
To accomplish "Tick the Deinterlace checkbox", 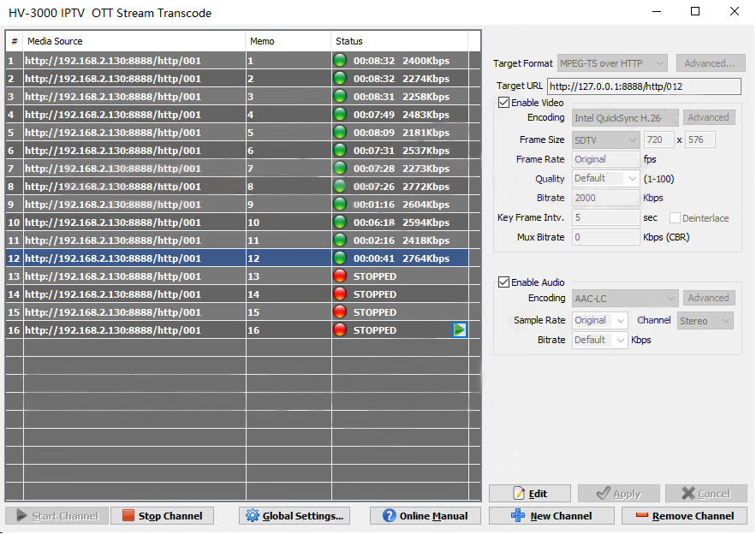I will point(675,218).
